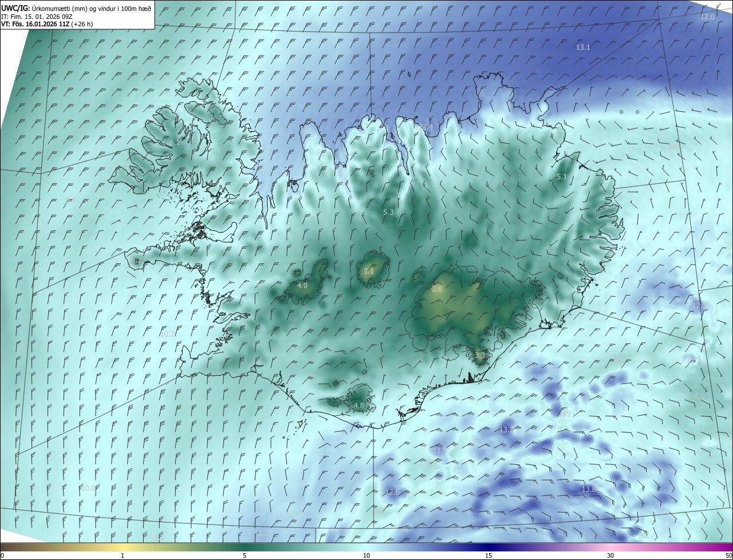The height and width of the screenshot is (560, 733).
Task: Click the 4.0 value on Langjökull glacier
Action: 302,285
